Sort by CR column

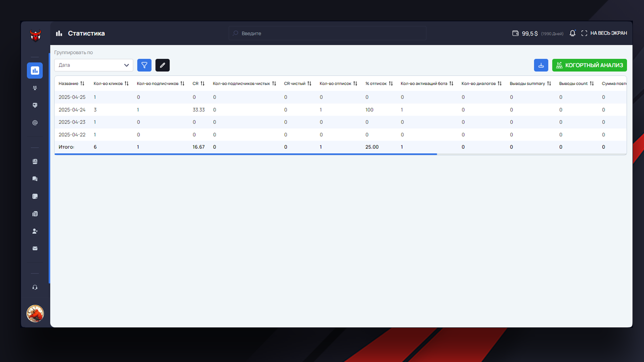point(199,83)
